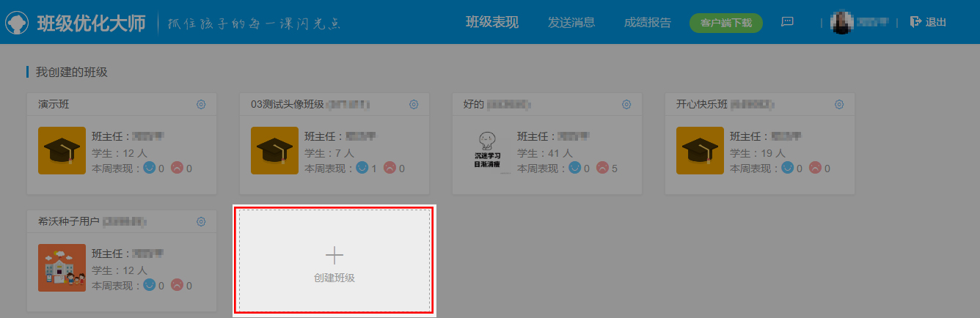Open 演示班 graduation cap thumbnail
Viewport: 980px width, 318px height.
pyautogui.click(x=62, y=151)
